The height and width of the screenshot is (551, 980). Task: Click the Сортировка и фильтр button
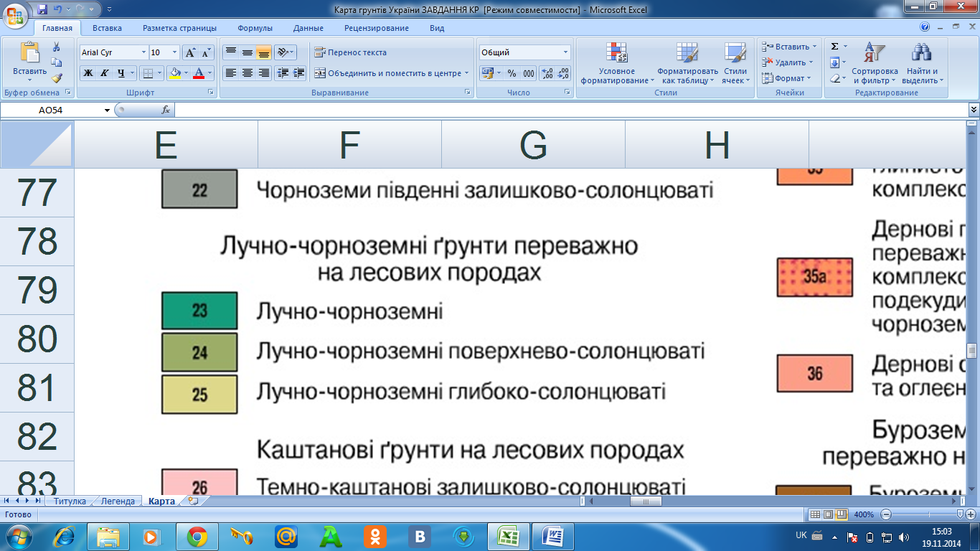(875, 65)
